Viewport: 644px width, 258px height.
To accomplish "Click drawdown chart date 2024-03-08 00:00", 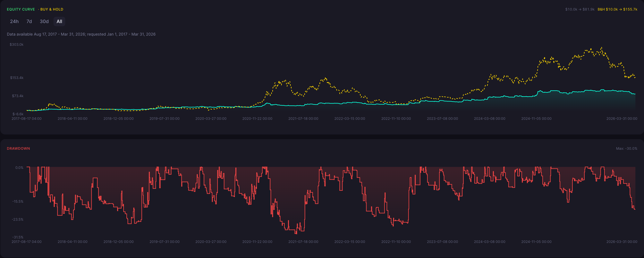I will coord(489,242).
